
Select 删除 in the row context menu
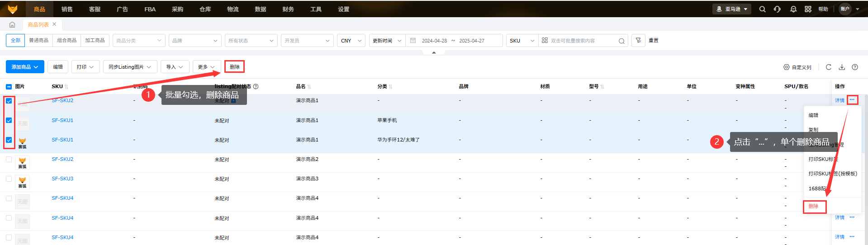814,206
